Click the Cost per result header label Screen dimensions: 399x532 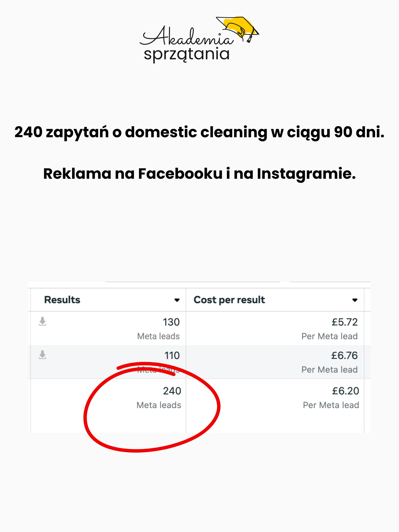pyautogui.click(x=229, y=300)
